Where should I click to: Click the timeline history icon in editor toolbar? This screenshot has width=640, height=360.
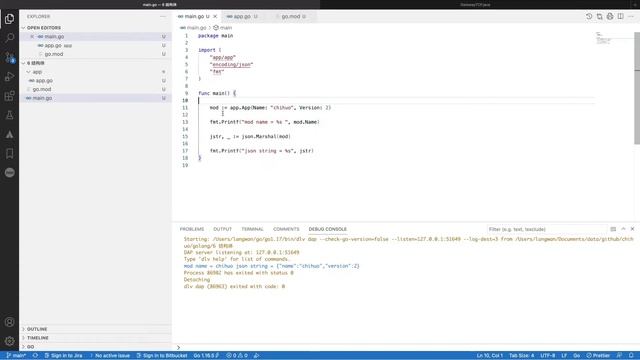(589, 16)
